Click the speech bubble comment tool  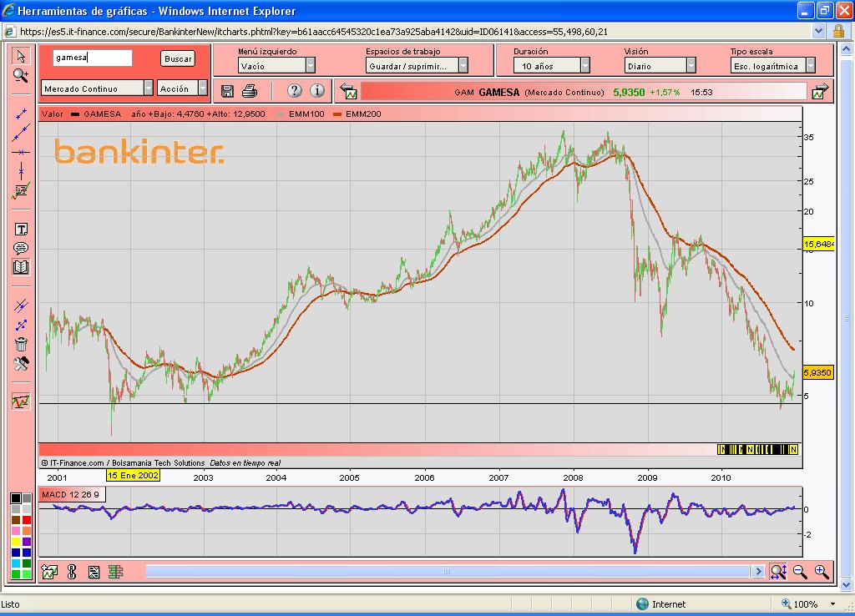point(21,248)
